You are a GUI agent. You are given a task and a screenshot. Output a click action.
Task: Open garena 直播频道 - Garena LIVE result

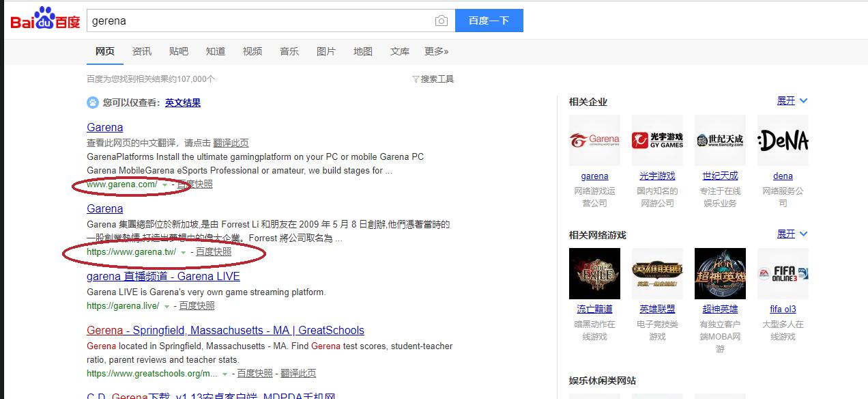click(163, 276)
